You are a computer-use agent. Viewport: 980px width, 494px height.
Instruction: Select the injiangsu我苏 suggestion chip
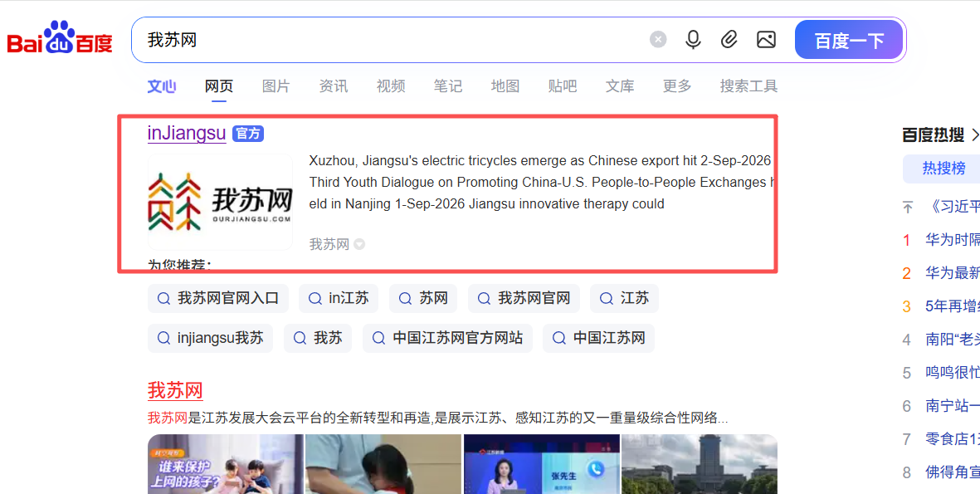(210, 338)
